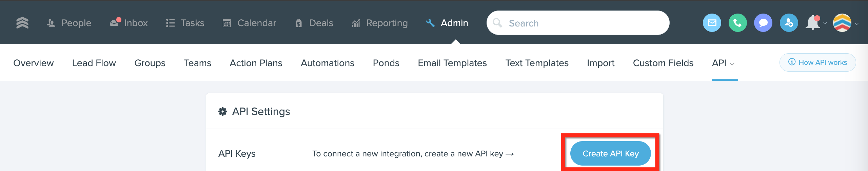868x171 pixels.
Task: Open the notifications bell
Action: point(813,23)
